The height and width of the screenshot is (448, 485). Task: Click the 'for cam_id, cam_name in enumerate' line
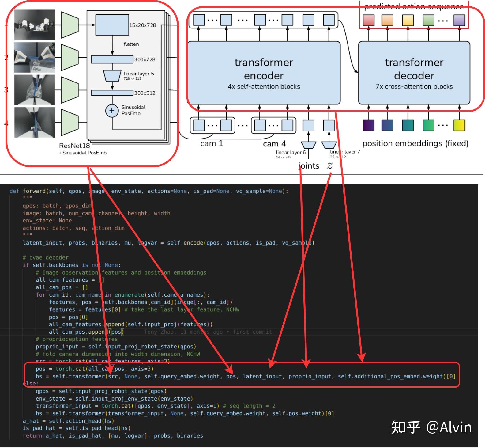[x=122, y=295]
